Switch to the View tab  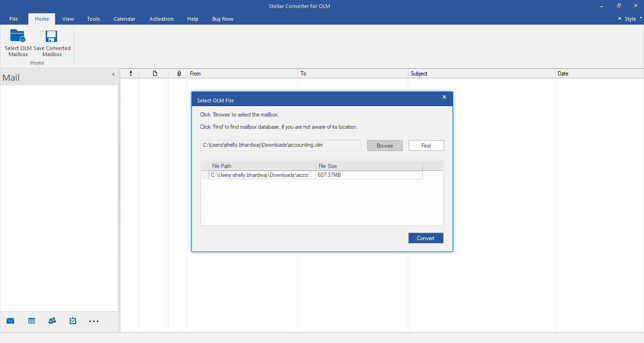coord(68,19)
